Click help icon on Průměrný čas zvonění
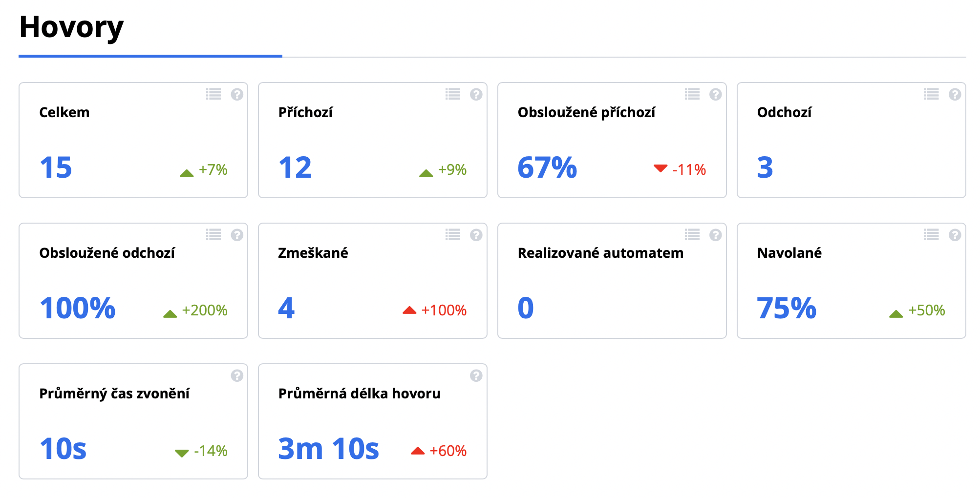 237,375
